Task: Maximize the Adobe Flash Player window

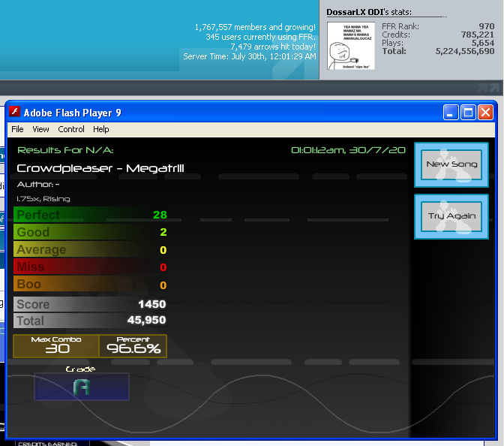Action: coord(468,113)
